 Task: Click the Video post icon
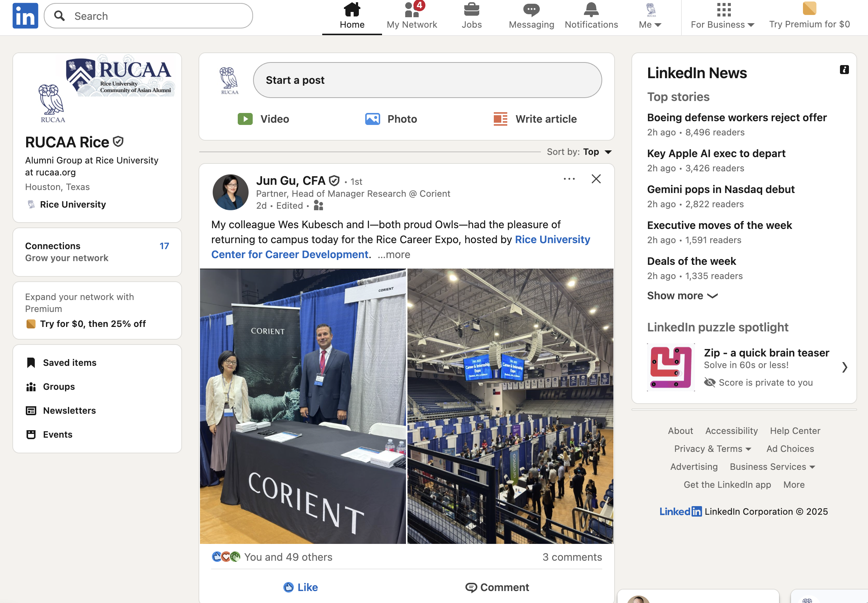pyautogui.click(x=245, y=119)
